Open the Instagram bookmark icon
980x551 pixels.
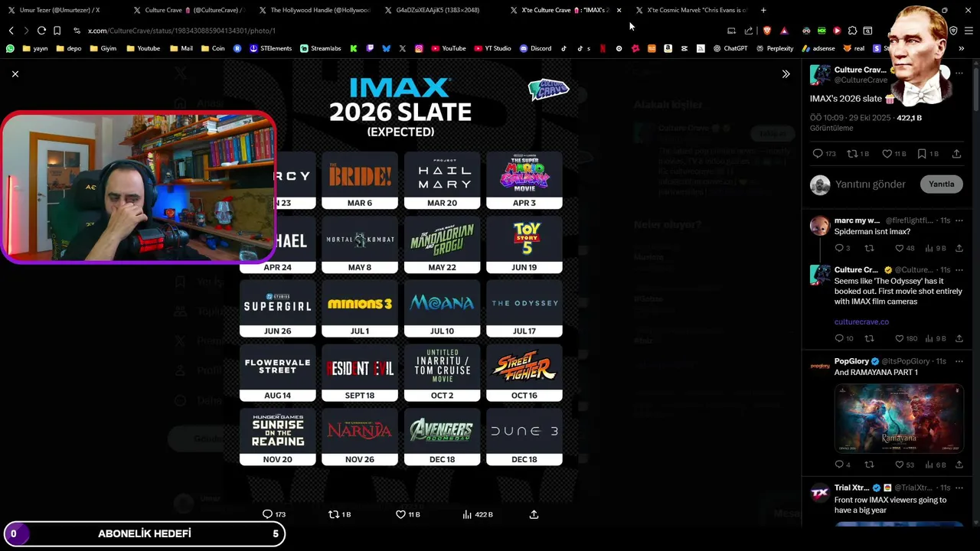click(x=419, y=48)
